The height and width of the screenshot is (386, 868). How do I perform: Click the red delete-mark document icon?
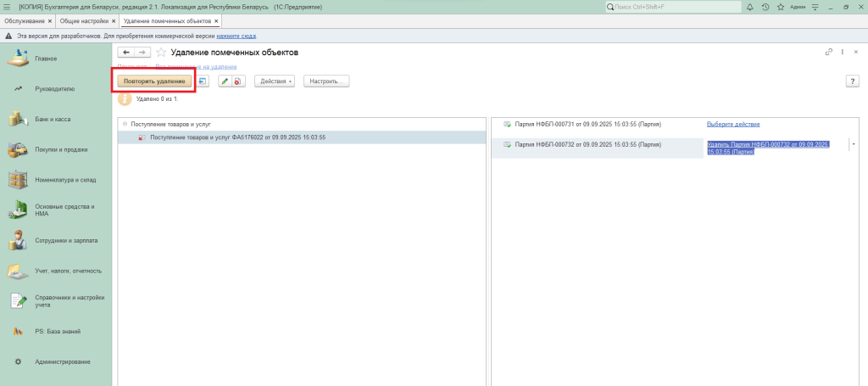(237, 81)
